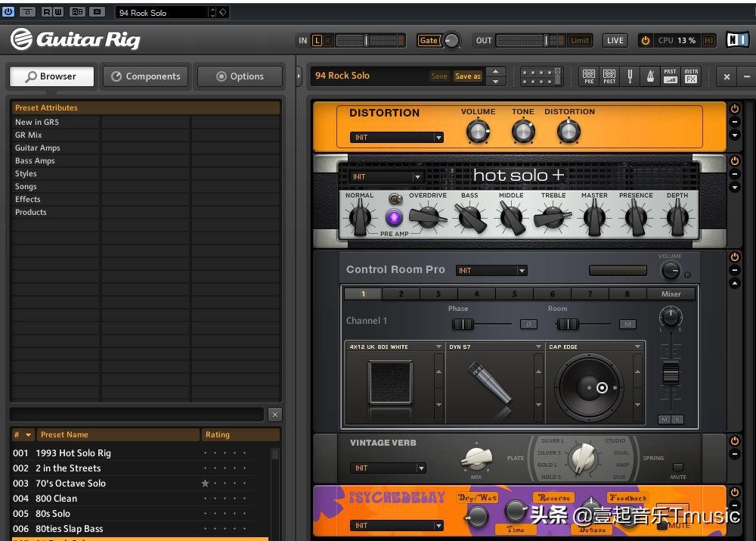Image resolution: width=756 pixels, height=541 pixels.
Task: Open the Master FX section
Action: [690, 76]
